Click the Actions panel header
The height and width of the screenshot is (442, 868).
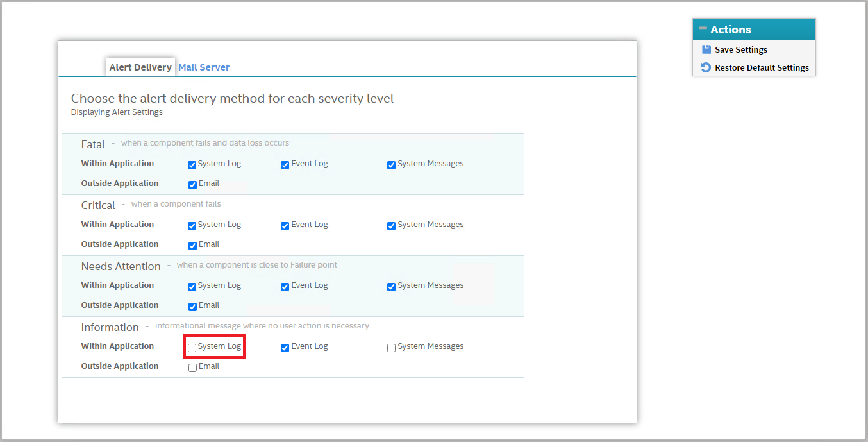click(754, 30)
